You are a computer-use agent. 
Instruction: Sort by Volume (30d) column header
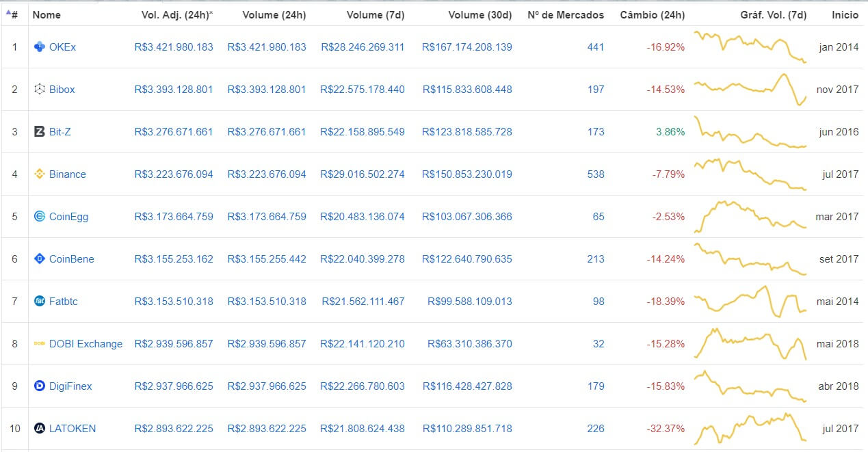click(x=480, y=14)
